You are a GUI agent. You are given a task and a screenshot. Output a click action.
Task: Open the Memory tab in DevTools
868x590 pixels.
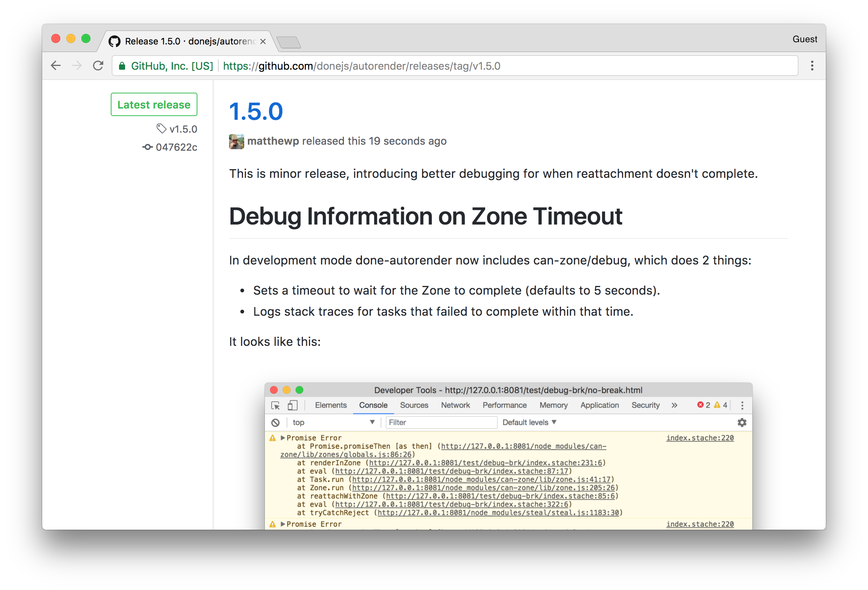tap(553, 405)
